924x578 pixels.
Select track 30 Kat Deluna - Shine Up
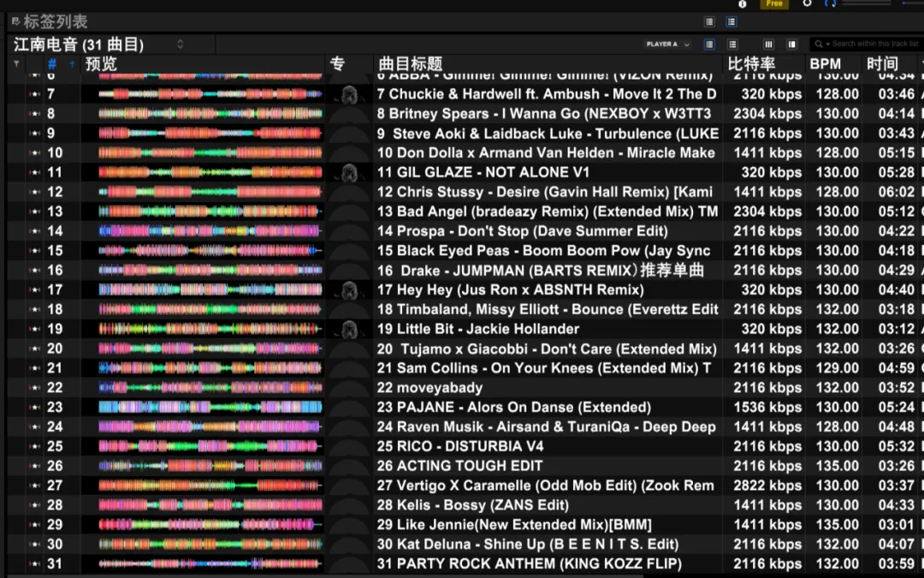[528, 544]
